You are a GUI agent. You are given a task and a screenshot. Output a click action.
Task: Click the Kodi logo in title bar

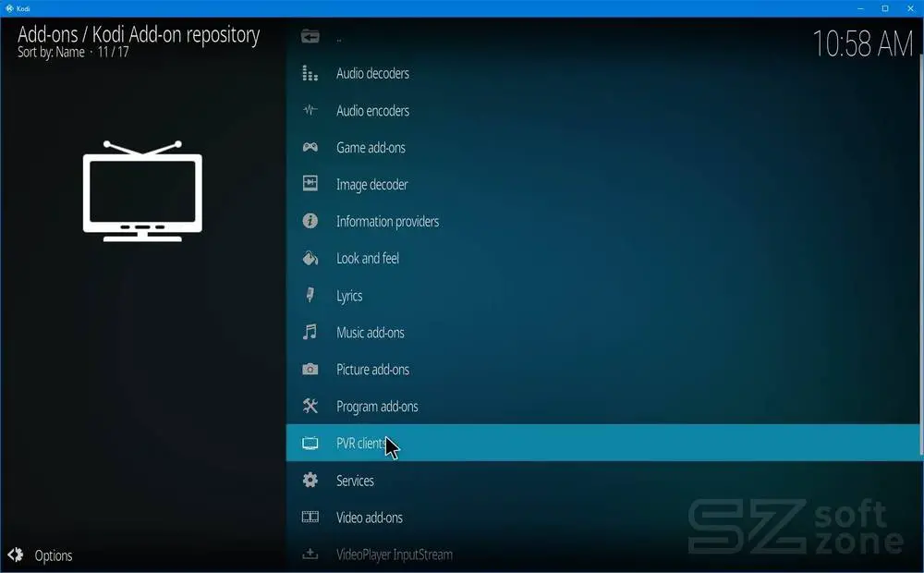tap(9, 8)
